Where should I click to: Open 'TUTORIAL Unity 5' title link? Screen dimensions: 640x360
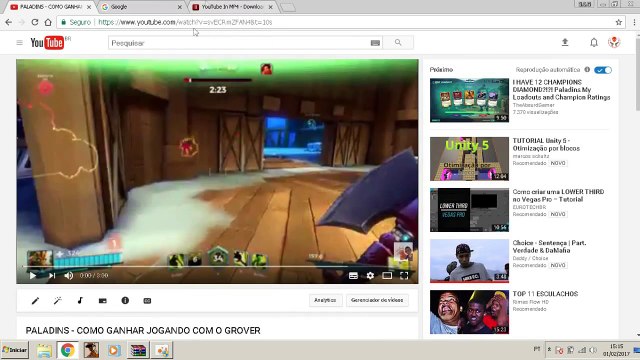coord(546,144)
